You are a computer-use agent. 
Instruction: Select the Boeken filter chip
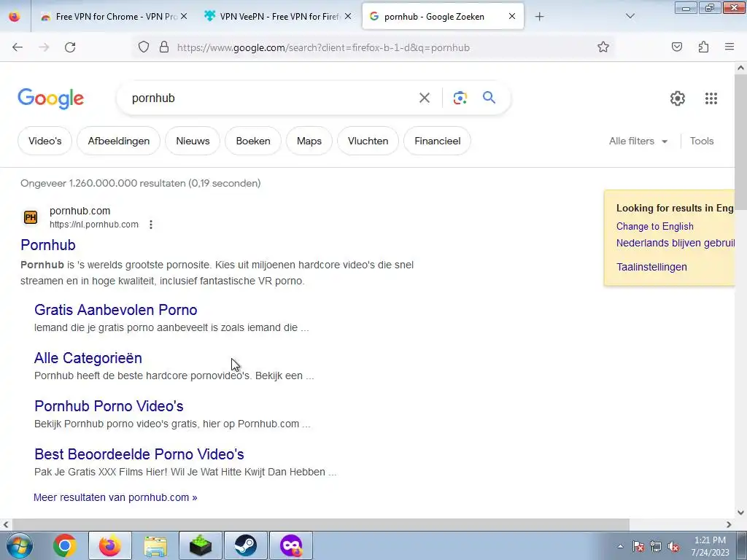pos(253,141)
